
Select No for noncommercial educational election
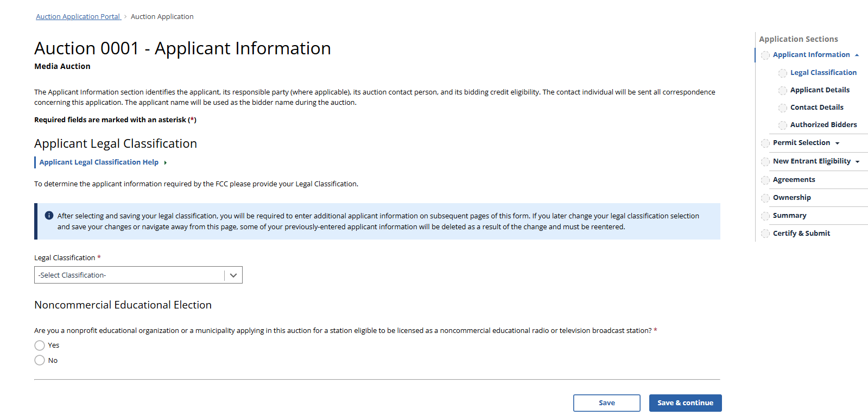pyautogui.click(x=40, y=360)
